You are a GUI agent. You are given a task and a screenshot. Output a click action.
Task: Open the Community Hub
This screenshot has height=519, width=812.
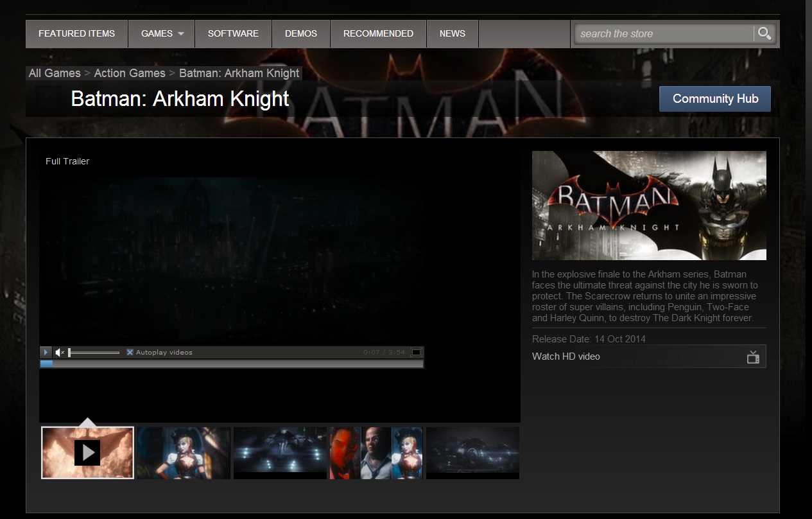(x=715, y=99)
